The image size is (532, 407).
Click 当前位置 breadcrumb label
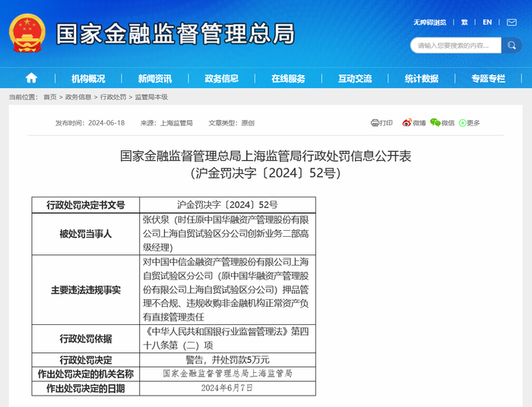[24, 97]
